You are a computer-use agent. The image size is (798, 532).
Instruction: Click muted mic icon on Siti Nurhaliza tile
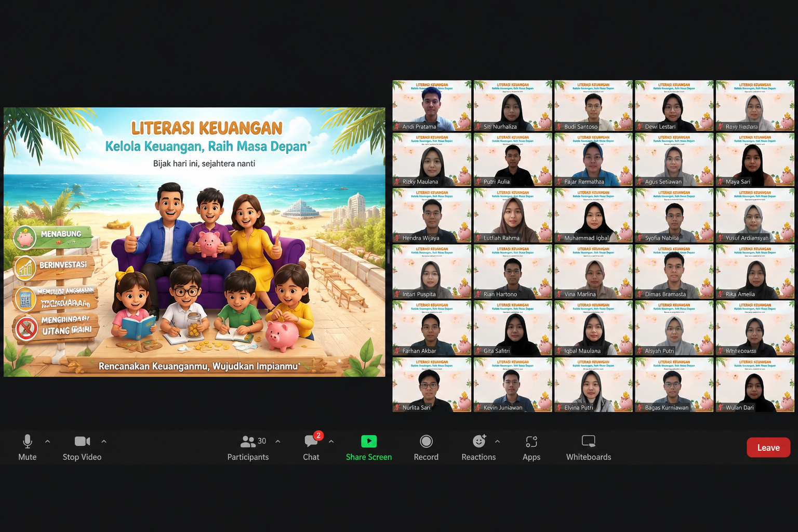(x=478, y=126)
